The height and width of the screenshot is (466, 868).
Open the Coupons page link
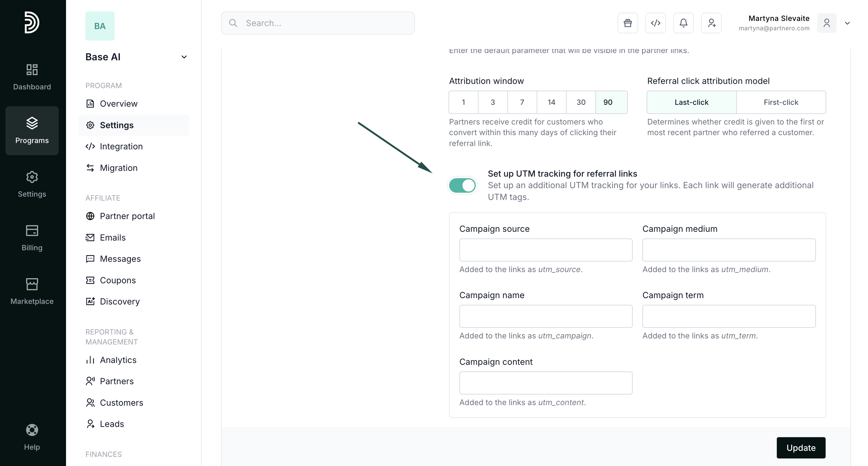[118, 280]
